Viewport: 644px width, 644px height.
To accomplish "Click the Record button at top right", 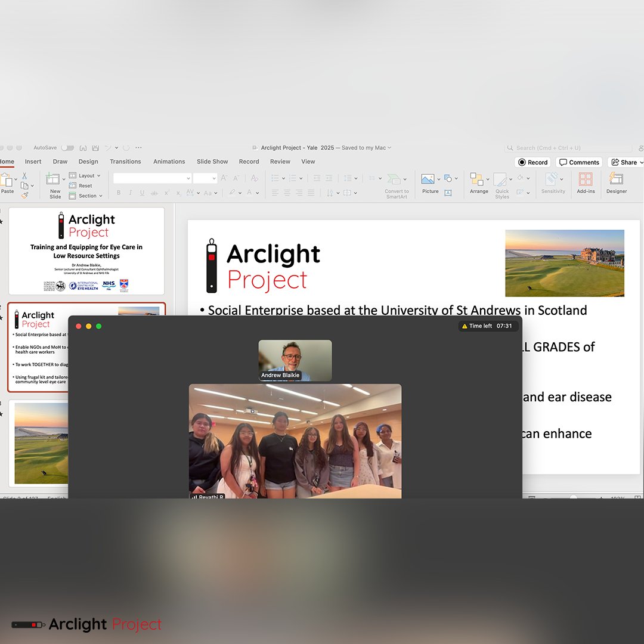I will pos(532,162).
